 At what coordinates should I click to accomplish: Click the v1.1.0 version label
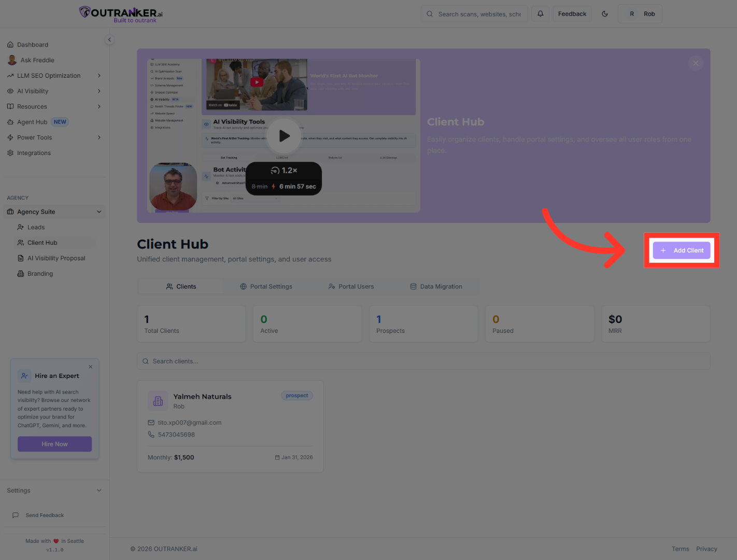pyautogui.click(x=55, y=550)
